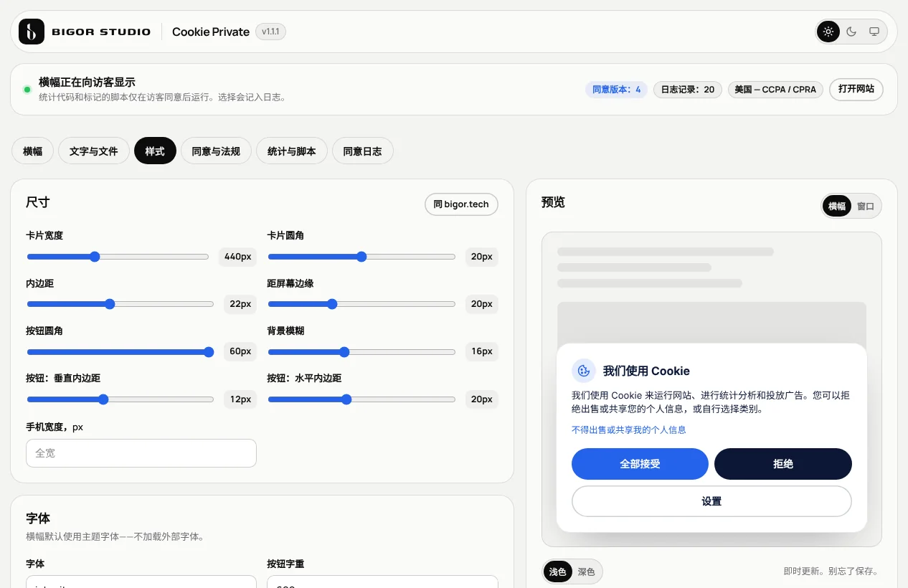
Task: Click 全部接受 in the preview
Action: coord(640,464)
